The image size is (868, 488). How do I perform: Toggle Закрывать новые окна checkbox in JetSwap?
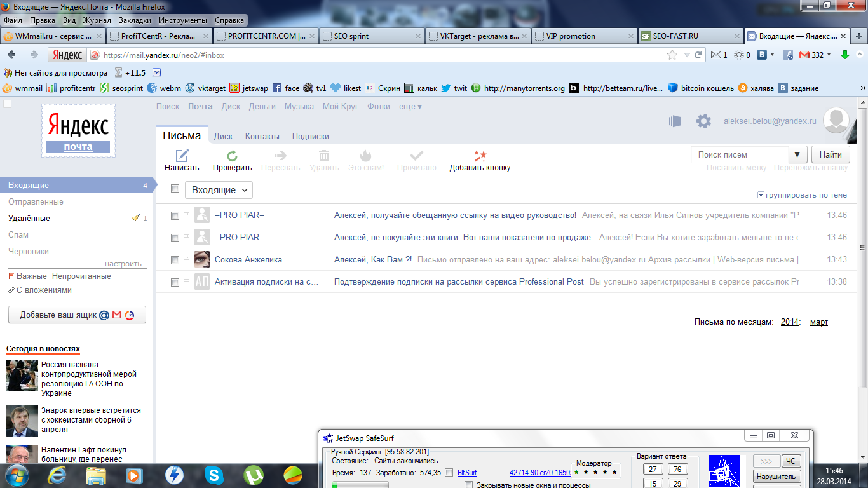pyautogui.click(x=469, y=485)
